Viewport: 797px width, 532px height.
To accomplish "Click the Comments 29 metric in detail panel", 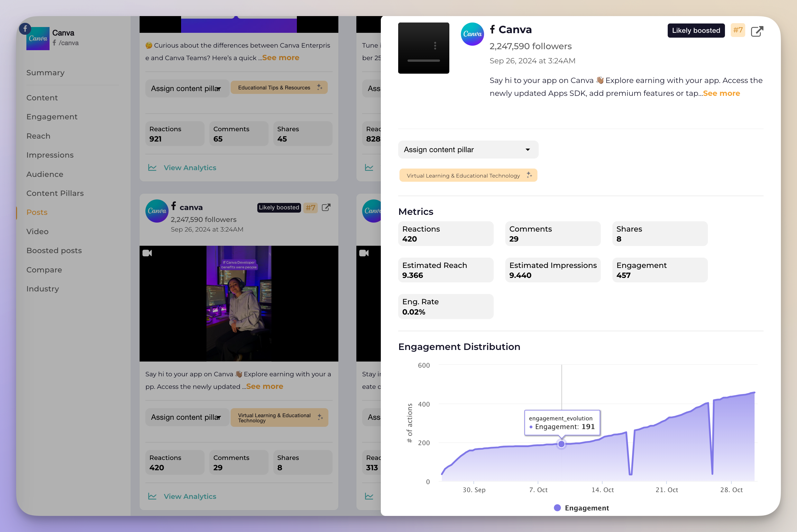I will click(x=553, y=234).
